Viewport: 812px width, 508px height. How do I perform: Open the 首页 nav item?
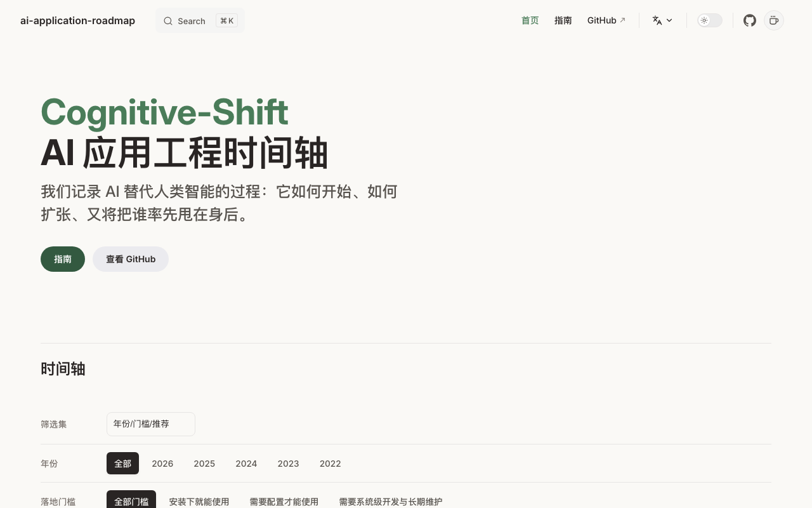[530, 20]
